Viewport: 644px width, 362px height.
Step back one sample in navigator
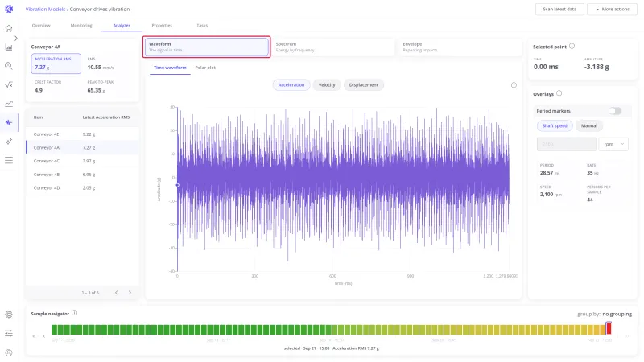[x=44, y=336]
